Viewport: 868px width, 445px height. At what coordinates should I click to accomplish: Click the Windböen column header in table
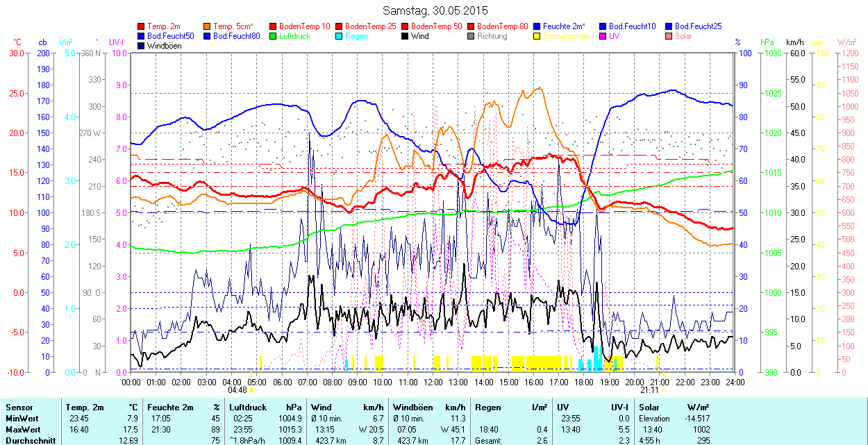tap(414, 408)
